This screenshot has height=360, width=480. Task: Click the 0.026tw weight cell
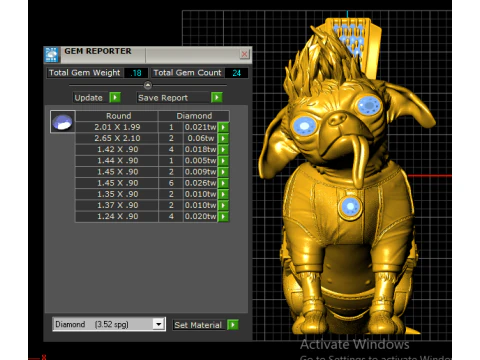point(200,183)
